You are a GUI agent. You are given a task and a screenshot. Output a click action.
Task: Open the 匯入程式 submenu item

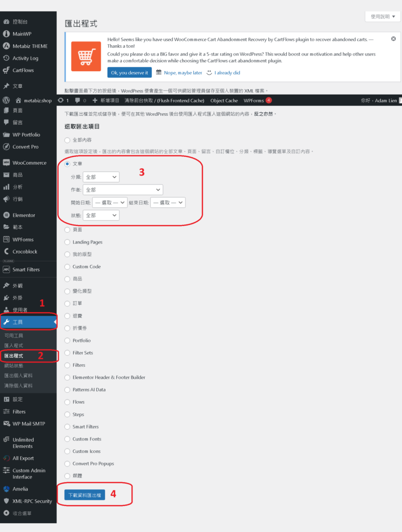pyautogui.click(x=14, y=345)
